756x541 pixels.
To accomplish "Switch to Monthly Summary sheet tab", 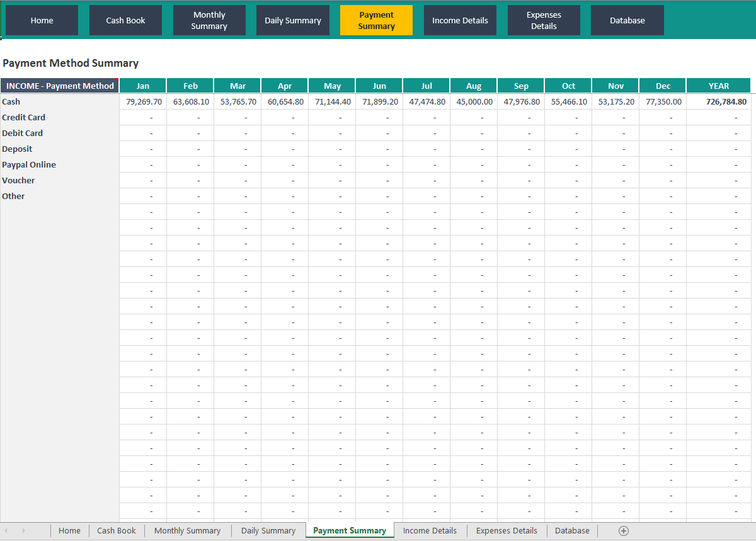I will coord(188,531).
